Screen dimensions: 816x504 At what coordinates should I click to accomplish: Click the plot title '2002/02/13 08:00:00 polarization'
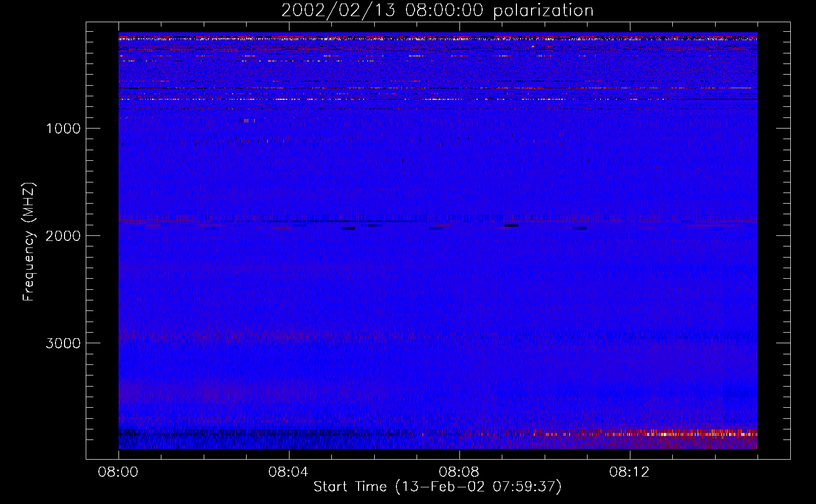(437, 10)
